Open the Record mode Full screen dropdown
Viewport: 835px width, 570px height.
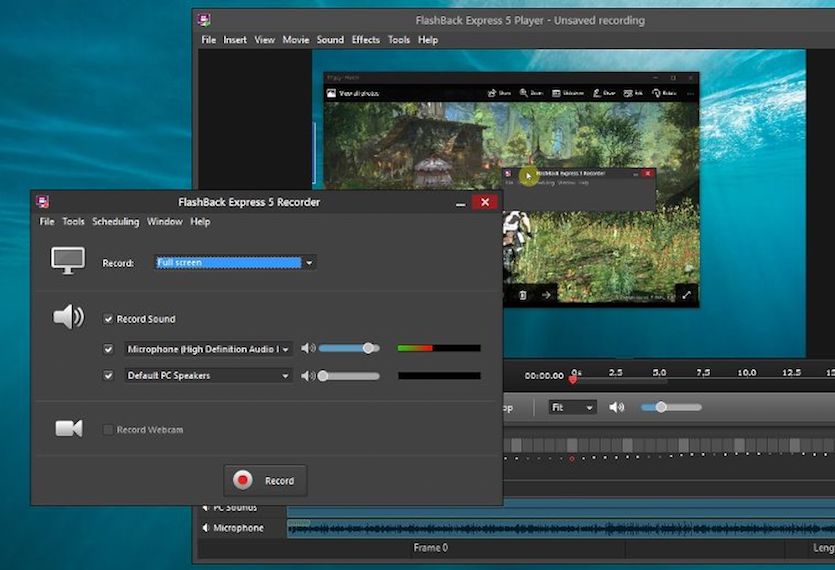235,263
